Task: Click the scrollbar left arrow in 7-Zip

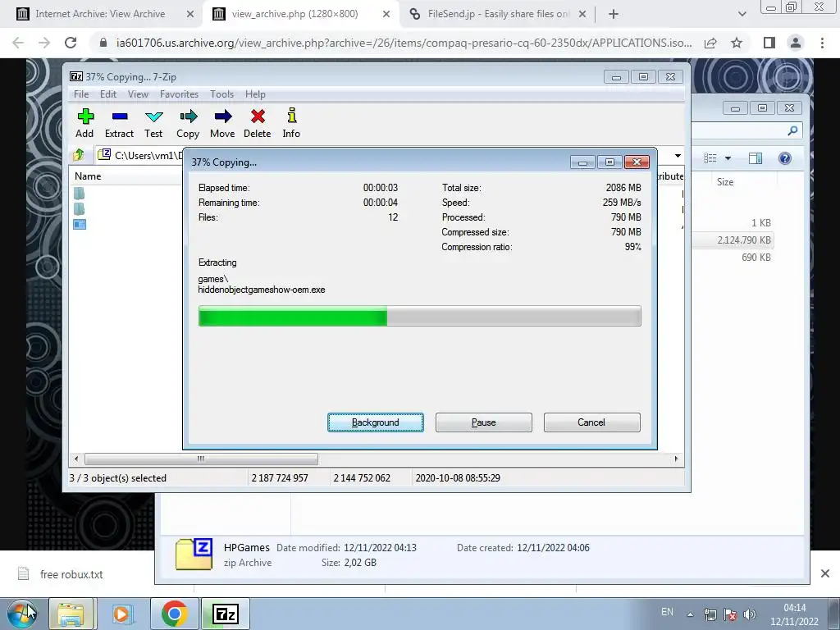Action: tap(76, 459)
